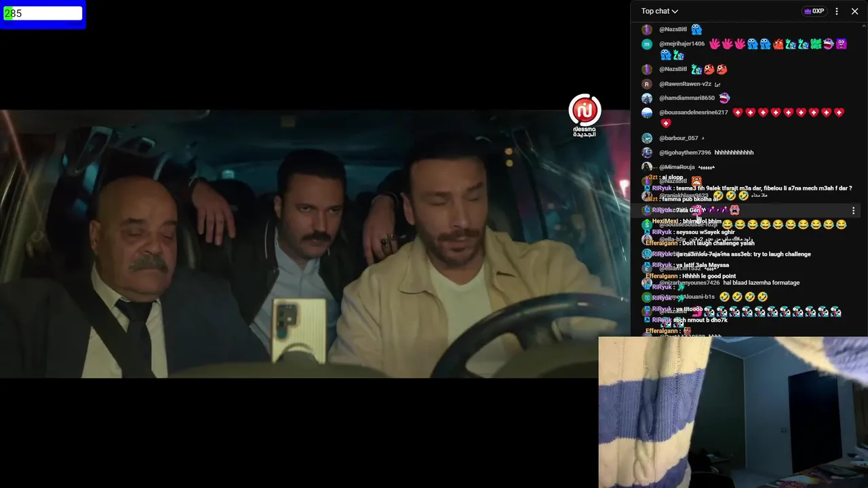Click username @tigohaythem7396 in chat

[x=685, y=152]
